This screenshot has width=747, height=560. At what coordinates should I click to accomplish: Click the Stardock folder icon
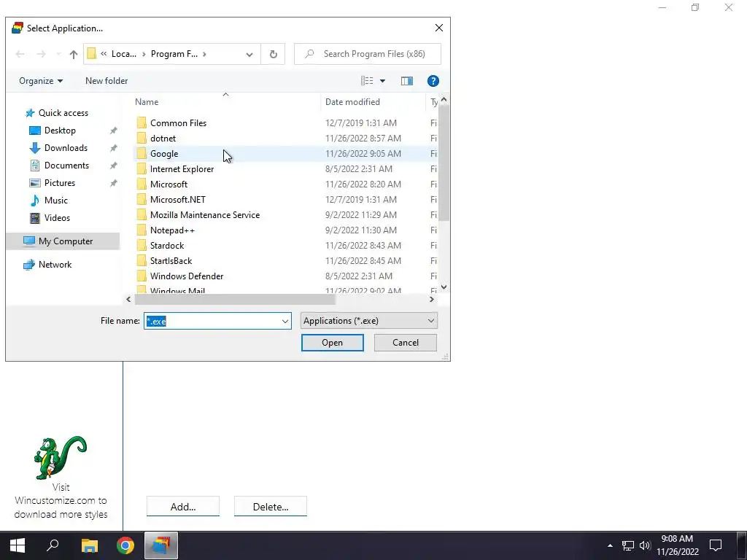(x=142, y=245)
